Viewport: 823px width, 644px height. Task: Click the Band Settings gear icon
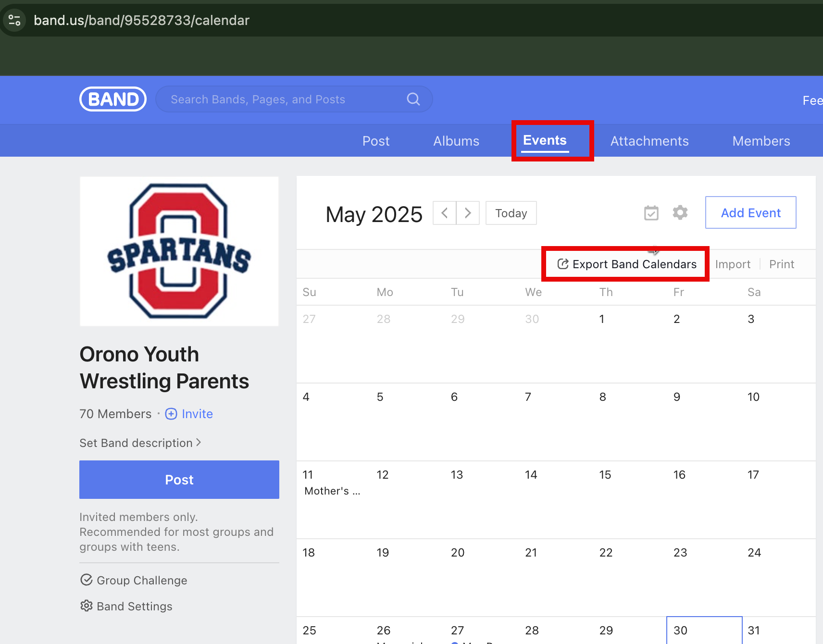pos(87,606)
